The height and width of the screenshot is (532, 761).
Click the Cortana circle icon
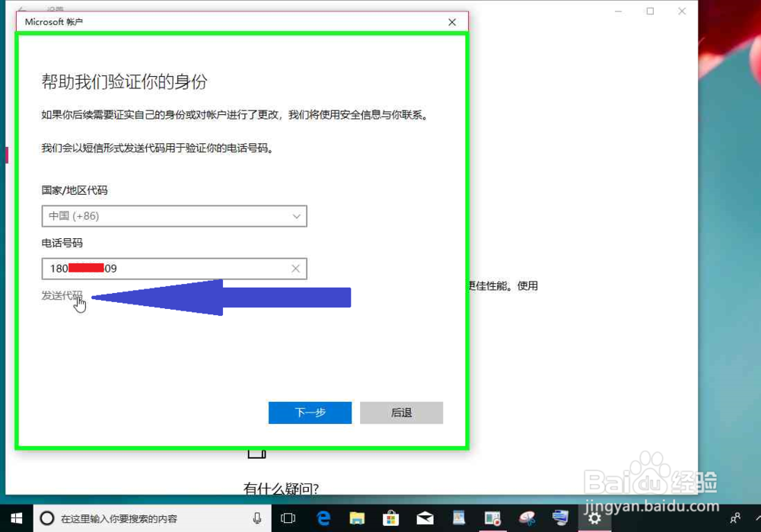click(x=47, y=518)
